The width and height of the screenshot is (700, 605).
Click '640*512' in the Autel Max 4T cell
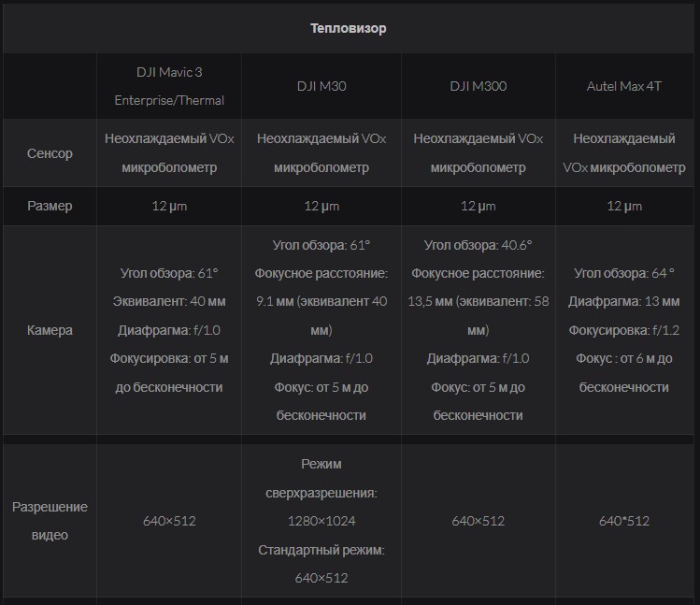(x=624, y=521)
